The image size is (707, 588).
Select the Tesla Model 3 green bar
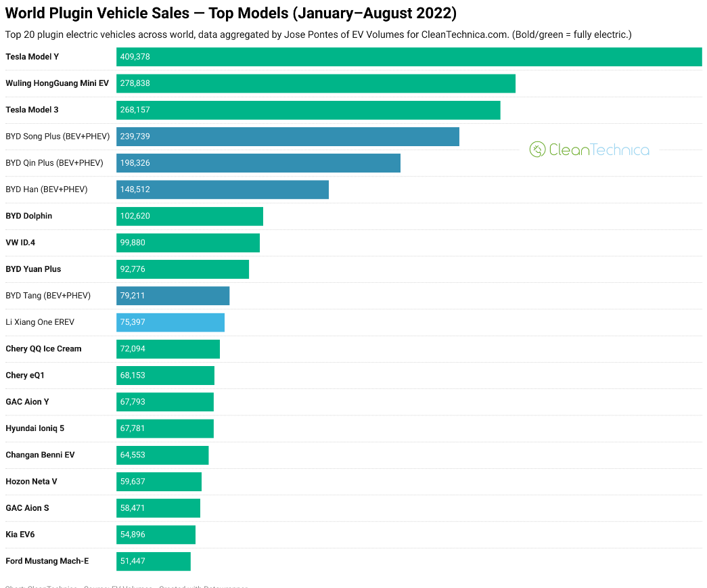(308, 110)
